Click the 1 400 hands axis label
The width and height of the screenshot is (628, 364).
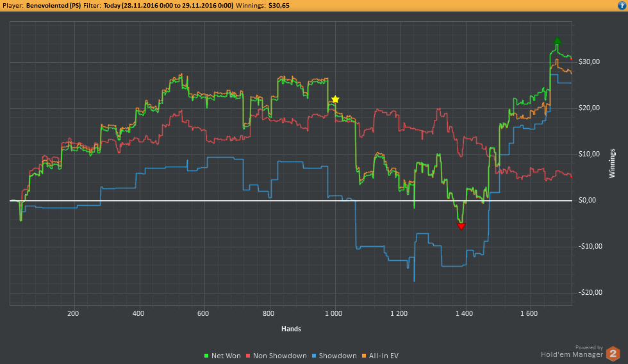tap(464, 313)
